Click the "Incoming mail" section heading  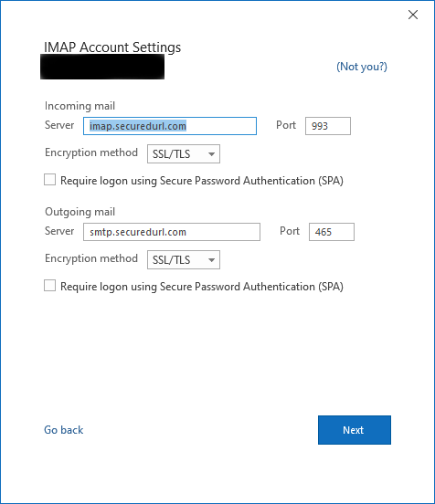[x=80, y=106]
